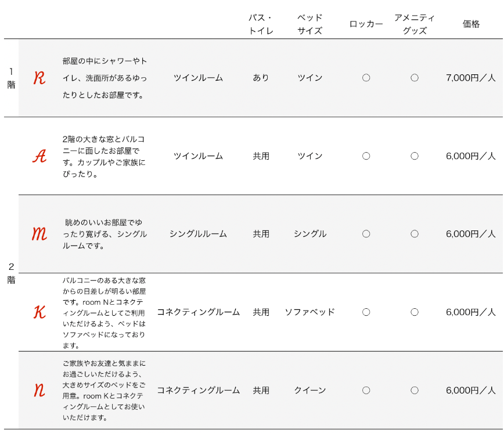The width and height of the screenshot is (504, 433).
Task: Click the amenity circle for room A
Action: 415,156
